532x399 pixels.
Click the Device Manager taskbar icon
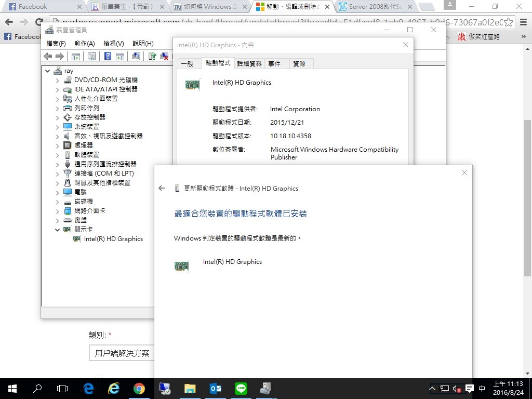click(266, 389)
